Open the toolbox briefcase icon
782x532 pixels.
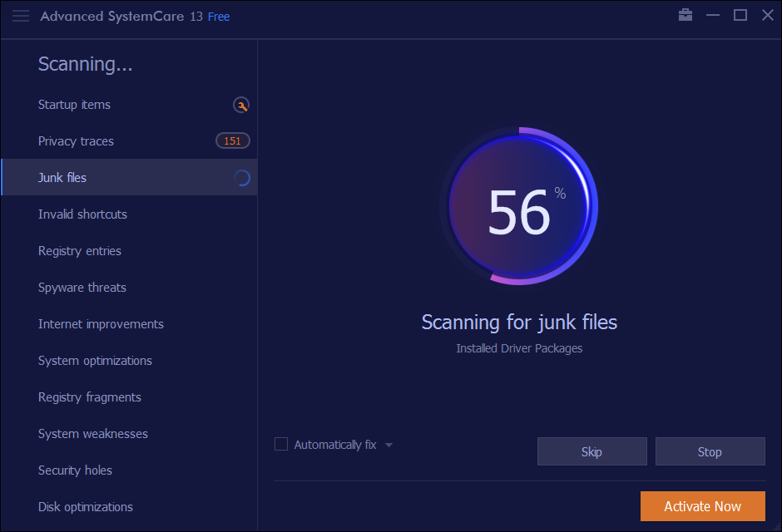pos(685,15)
